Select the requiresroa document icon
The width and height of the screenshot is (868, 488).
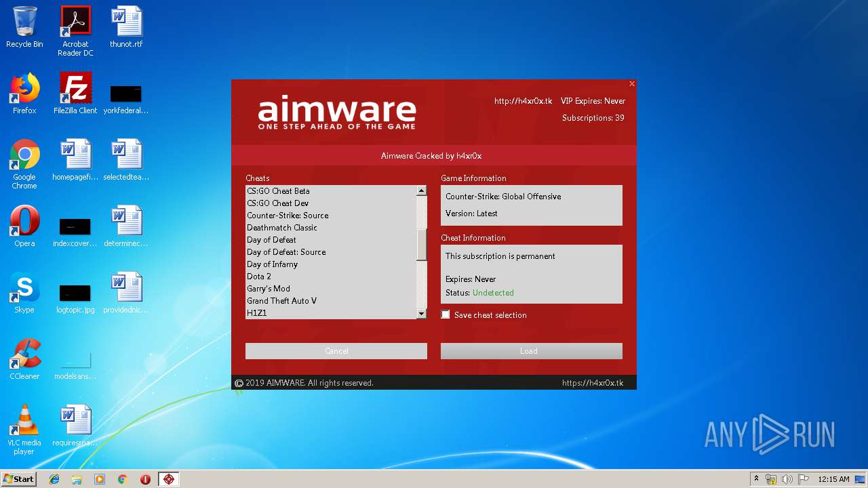point(75,426)
